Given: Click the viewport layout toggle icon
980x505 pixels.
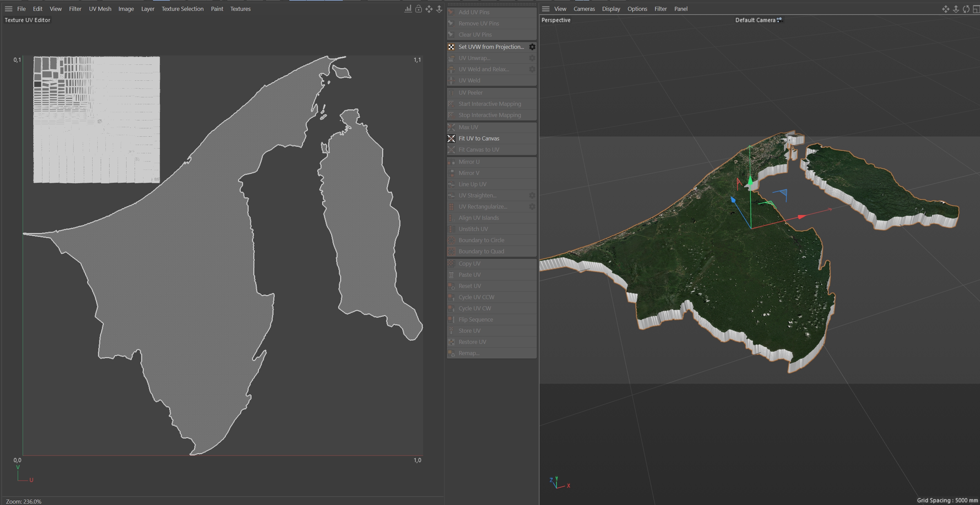Looking at the screenshot, I should coord(976,9).
